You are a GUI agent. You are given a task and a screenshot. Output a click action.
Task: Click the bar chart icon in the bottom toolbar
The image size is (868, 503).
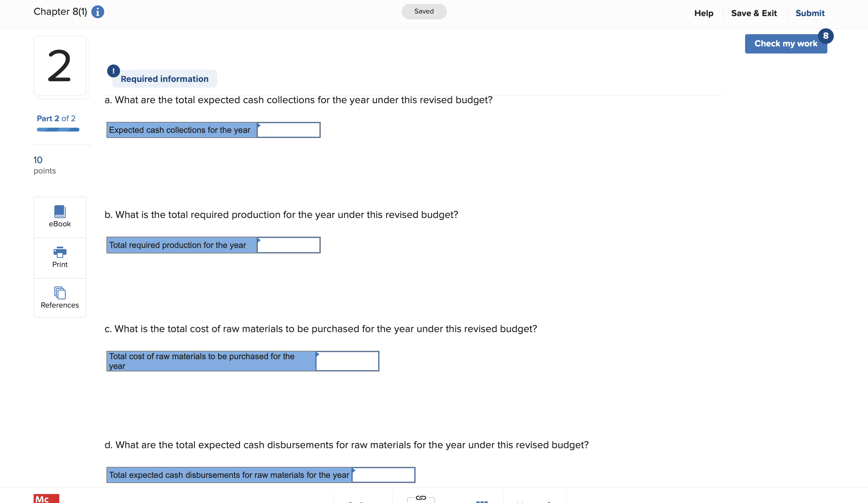tap(482, 501)
